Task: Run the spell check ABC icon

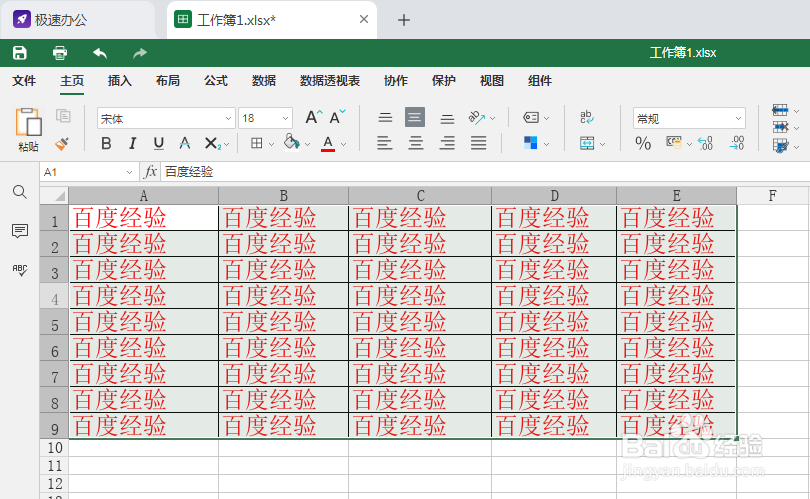Action: click(x=20, y=270)
